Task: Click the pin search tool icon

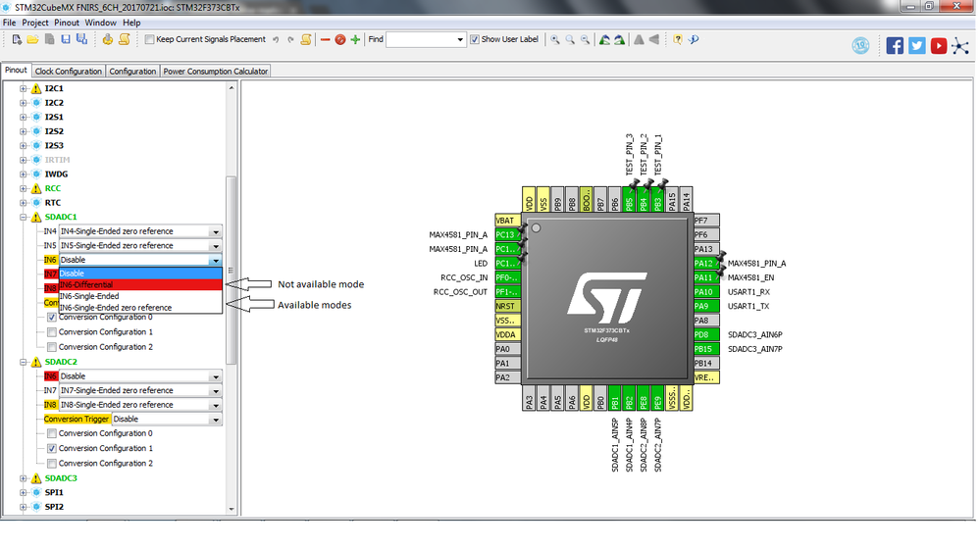Action: click(694, 39)
